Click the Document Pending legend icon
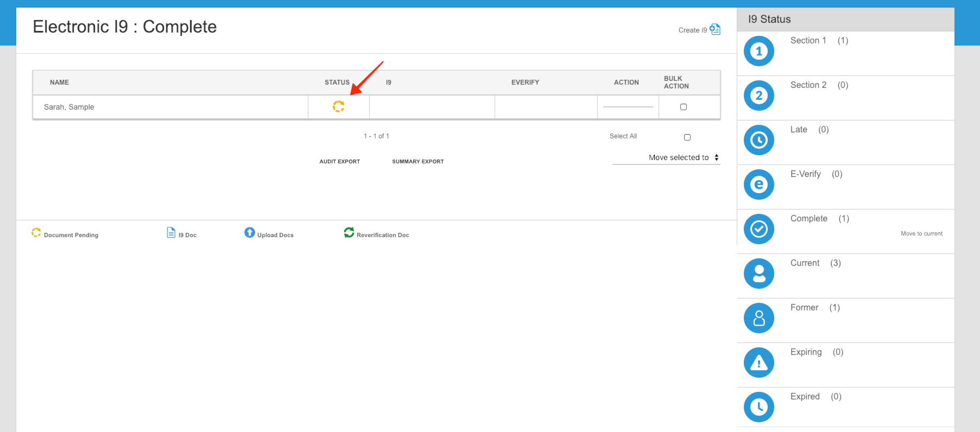 (36, 232)
